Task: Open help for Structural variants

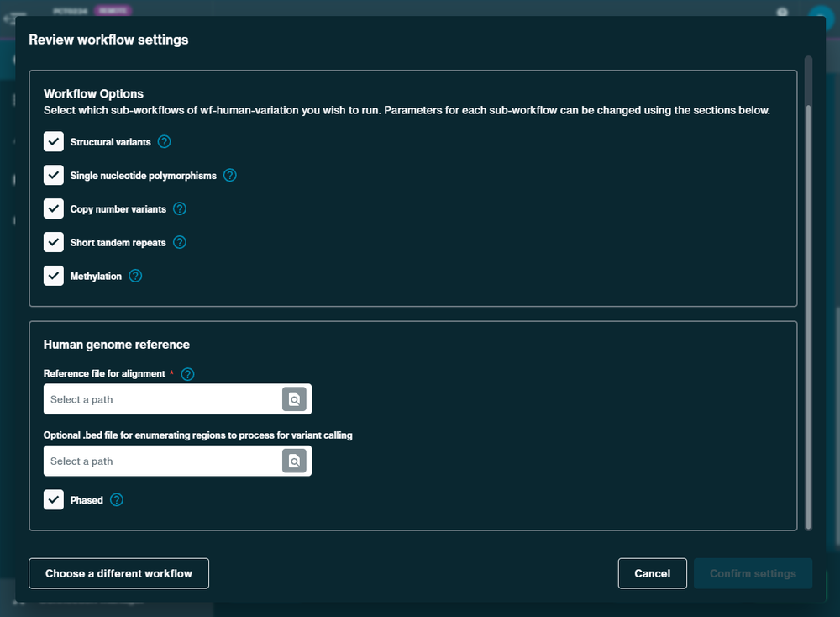Action: coord(165,141)
